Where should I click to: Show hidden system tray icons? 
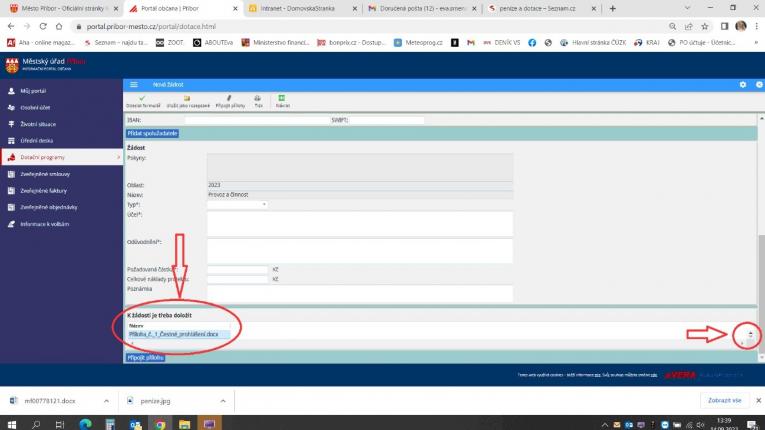[x=605, y=425]
